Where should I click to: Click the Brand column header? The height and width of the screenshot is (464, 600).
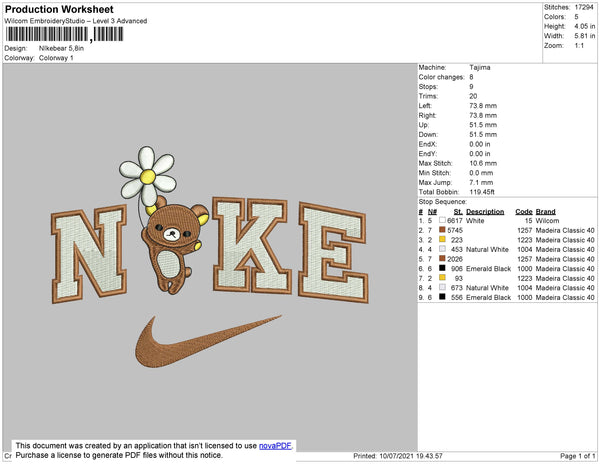pos(546,212)
